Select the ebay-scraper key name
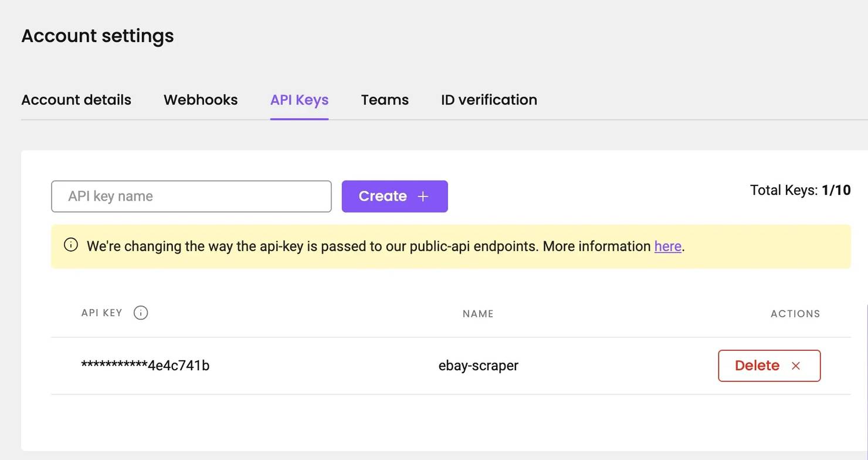Image resolution: width=868 pixels, height=460 pixels. point(478,366)
